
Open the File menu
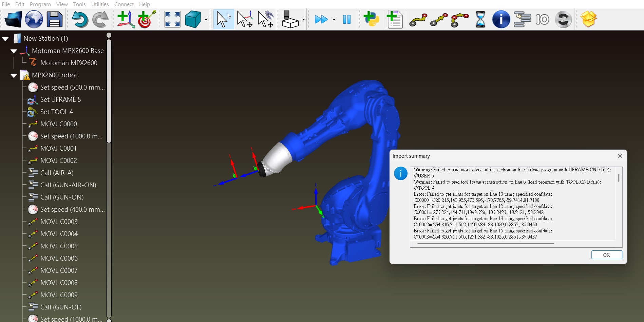point(6,4)
